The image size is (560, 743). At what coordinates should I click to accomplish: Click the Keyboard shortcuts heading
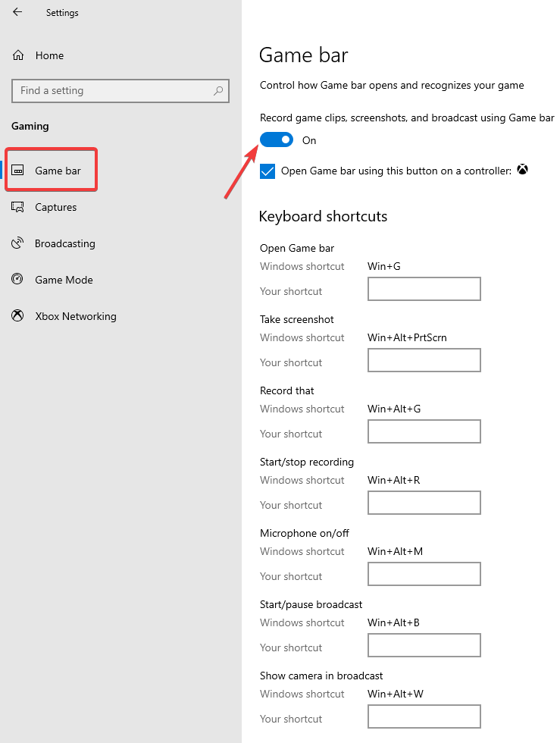click(323, 217)
